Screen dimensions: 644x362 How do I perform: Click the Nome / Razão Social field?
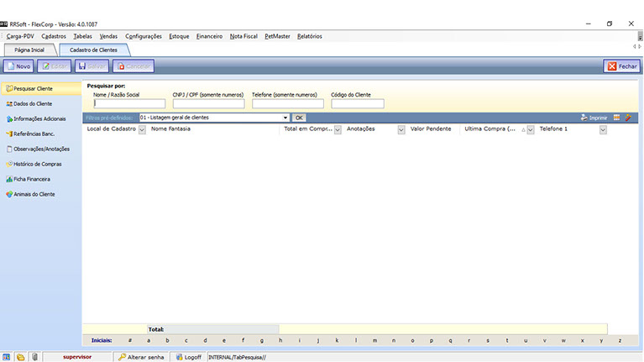[129, 104]
